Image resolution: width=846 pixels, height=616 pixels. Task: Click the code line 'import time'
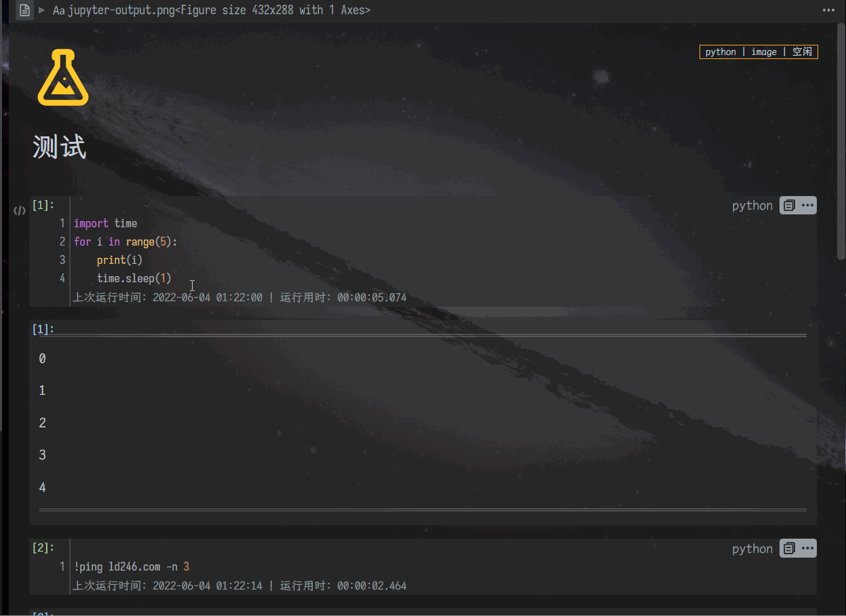click(105, 223)
